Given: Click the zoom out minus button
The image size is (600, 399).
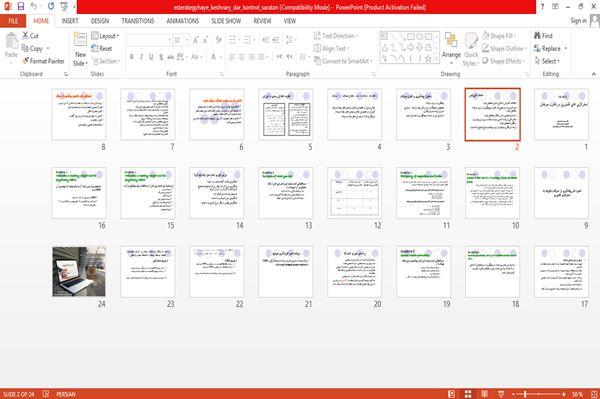Looking at the screenshot, I should (x=513, y=394).
